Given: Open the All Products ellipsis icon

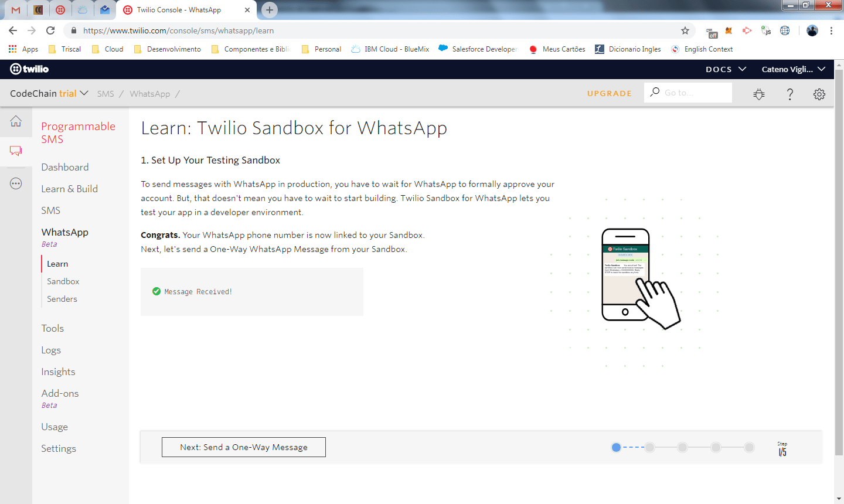Looking at the screenshot, I should click(x=16, y=183).
